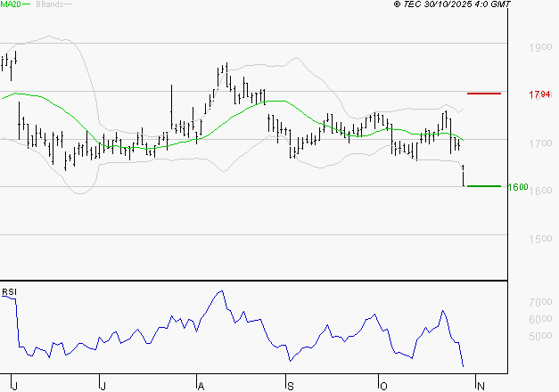Click the green 1600 support label
This screenshot has height=392, width=559.
pos(518,187)
